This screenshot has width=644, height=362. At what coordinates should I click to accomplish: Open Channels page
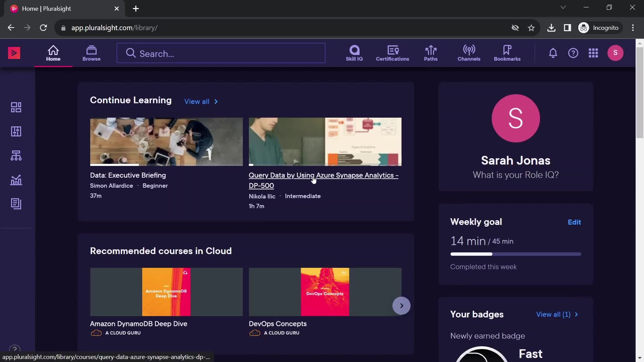click(x=469, y=53)
